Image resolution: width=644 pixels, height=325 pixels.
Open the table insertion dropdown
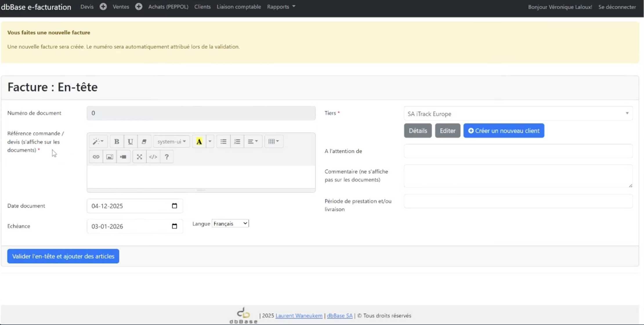274,141
